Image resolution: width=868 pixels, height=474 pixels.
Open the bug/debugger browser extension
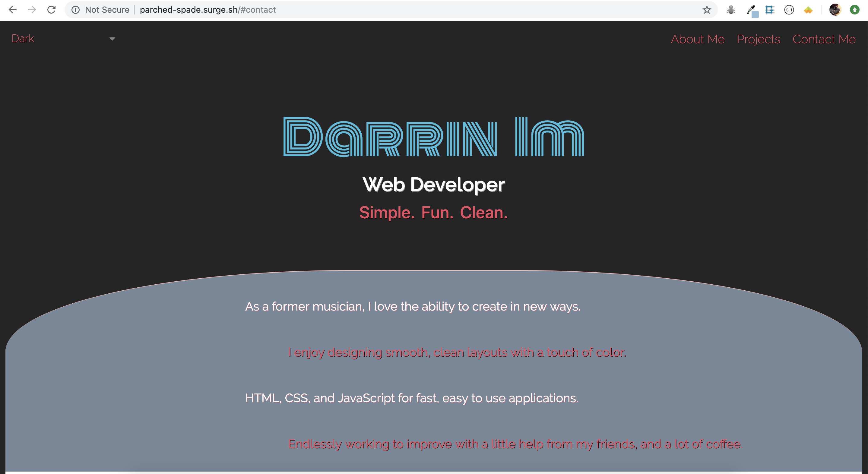click(x=731, y=10)
